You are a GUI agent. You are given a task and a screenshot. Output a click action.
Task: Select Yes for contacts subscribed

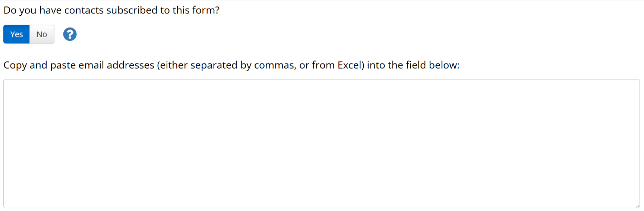(16, 34)
